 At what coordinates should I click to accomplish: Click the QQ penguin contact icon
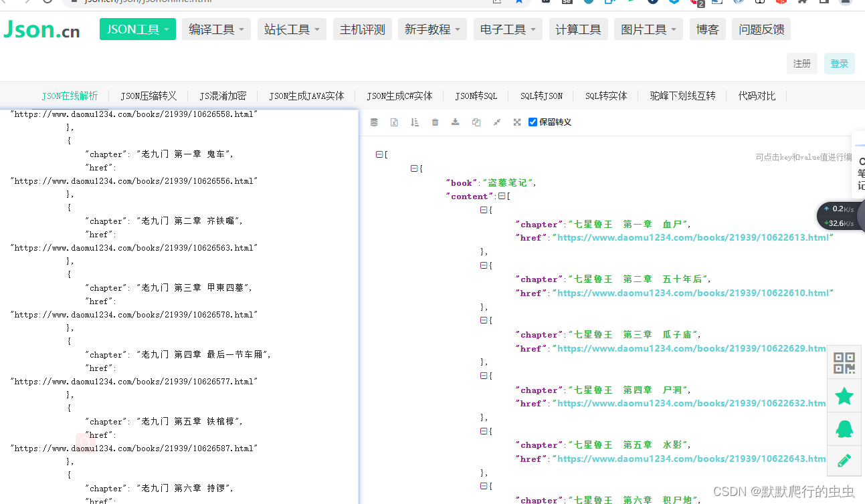844,428
